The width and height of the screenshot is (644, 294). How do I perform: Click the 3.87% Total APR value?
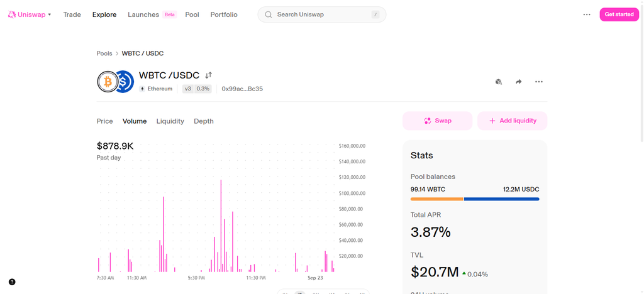[x=430, y=232]
